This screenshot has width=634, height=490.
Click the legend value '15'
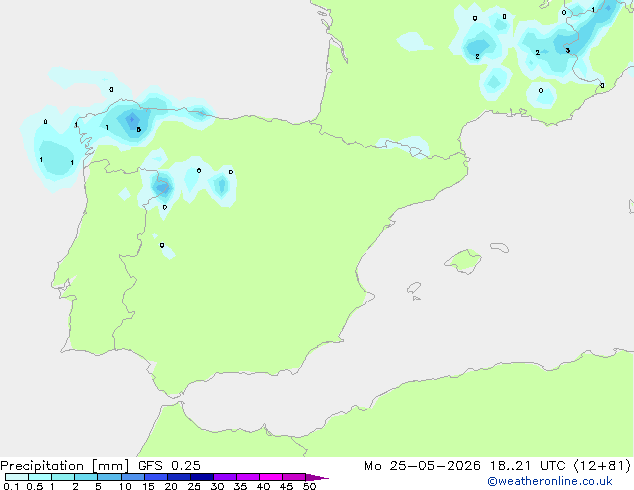tap(148, 486)
